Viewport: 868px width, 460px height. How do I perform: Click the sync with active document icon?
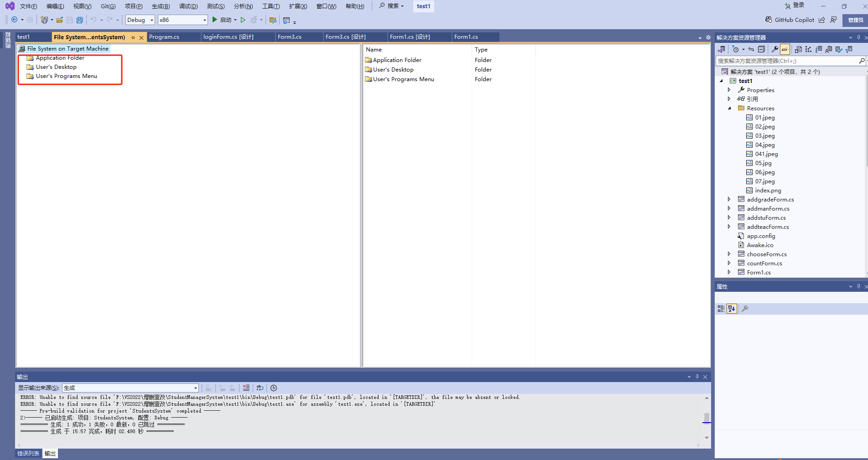751,49
